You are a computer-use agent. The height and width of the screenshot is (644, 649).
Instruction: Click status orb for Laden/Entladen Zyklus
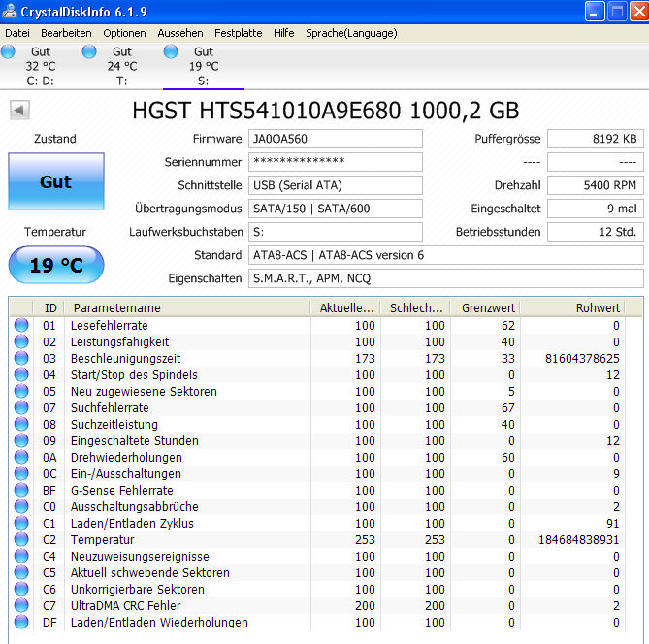(21, 523)
